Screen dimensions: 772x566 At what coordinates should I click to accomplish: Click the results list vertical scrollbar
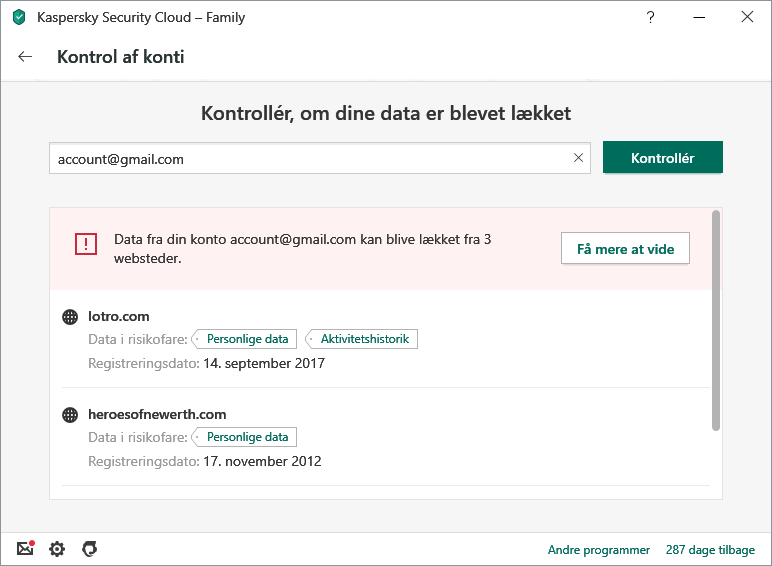[x=715, y=320]
